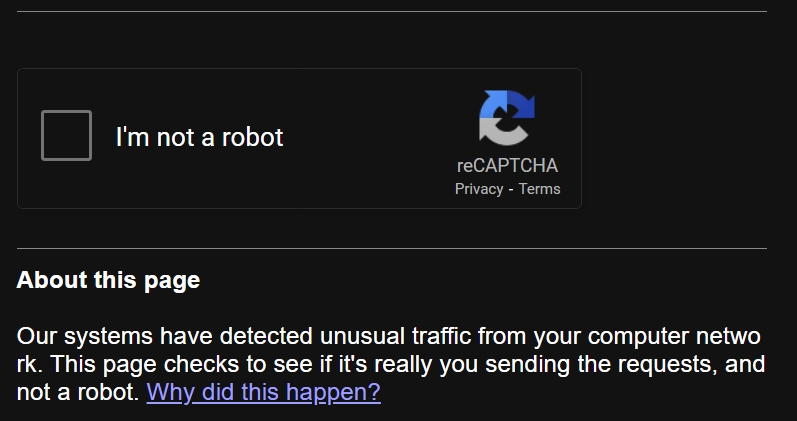Image resolution: width=797 pixels, height=421 pixels.
Task: Click the divider line above the reCAPTCHA box
Action: (391, 11)
